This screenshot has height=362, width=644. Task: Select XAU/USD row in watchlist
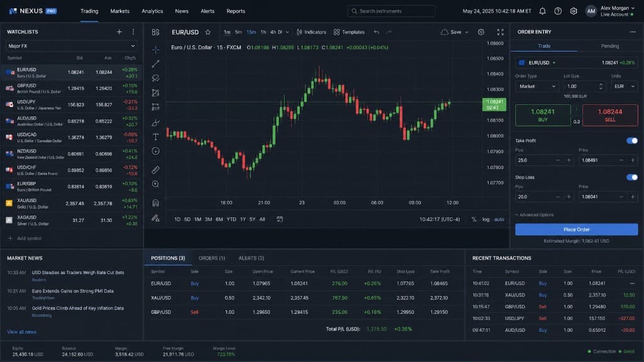coord(71,203)
